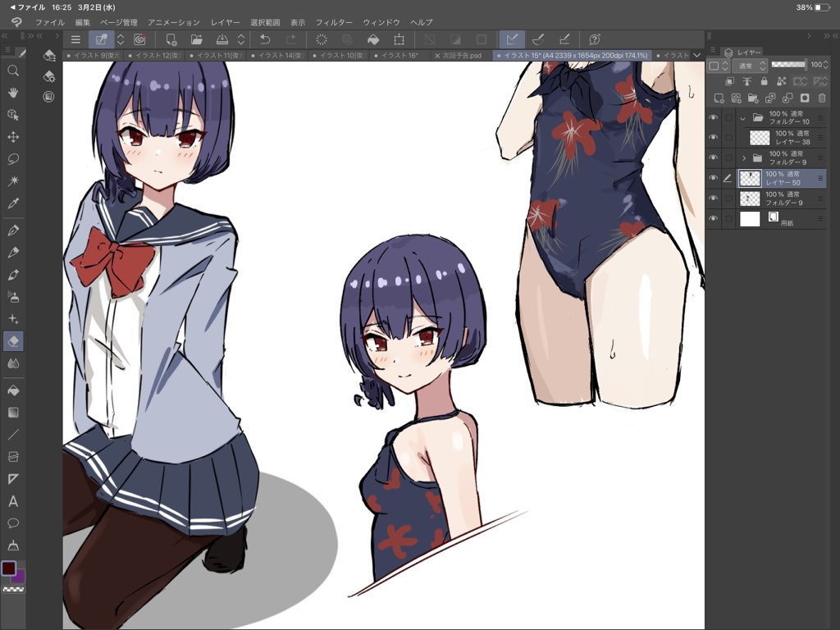This screenshot has height=630, width=840.
Task: Select the Operation object tool
Action: [x=13, y=115]
